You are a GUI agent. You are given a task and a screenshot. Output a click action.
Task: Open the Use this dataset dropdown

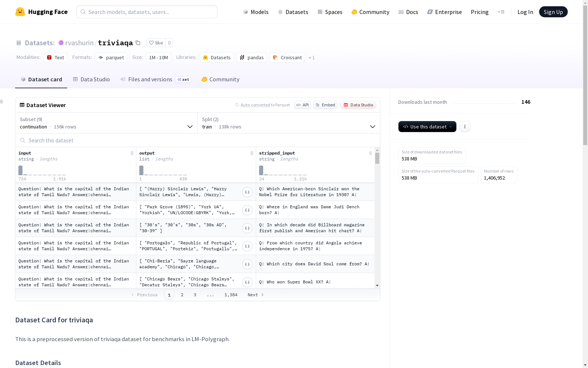click(427, 127)
